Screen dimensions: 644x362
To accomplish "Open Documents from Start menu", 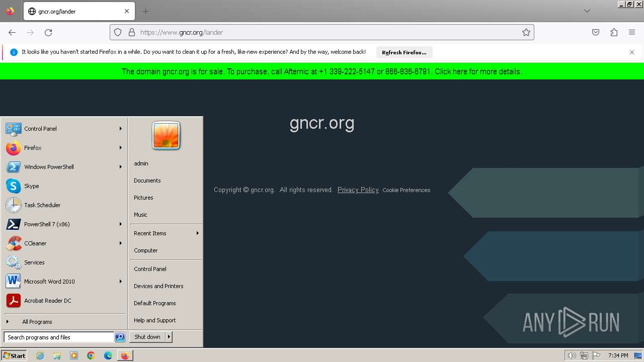I will click(147, 180).
